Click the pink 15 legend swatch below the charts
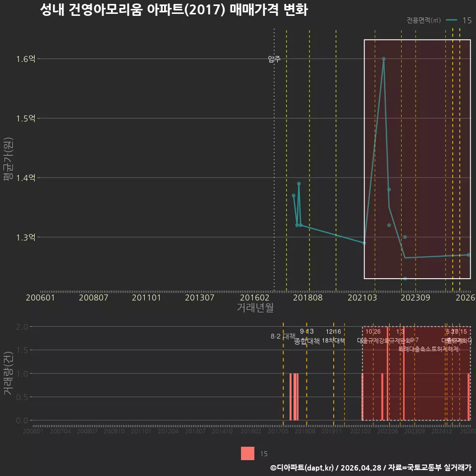This screenshot has width=476, height=476. pos(247,453)
